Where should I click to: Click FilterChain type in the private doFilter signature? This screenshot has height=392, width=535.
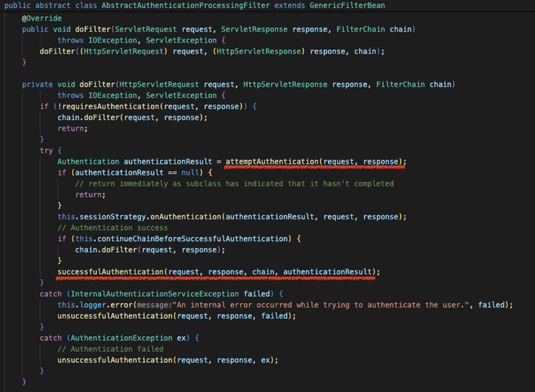[x=400, y=84]
